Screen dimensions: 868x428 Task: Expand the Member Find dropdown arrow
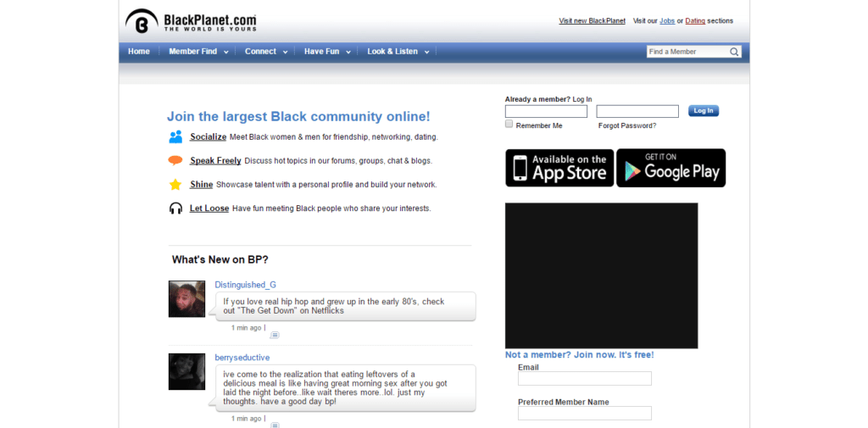pyautogui.click(x=225, y=52)
